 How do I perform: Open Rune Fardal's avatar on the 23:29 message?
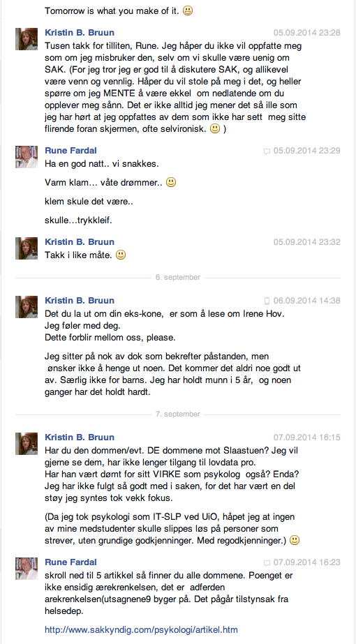[27, 157]
